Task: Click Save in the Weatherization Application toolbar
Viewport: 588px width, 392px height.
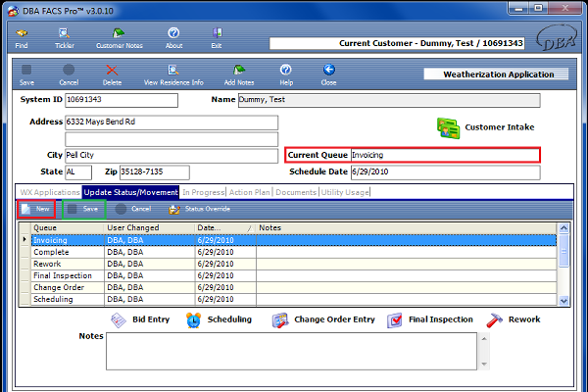Action: pos(26,75)
